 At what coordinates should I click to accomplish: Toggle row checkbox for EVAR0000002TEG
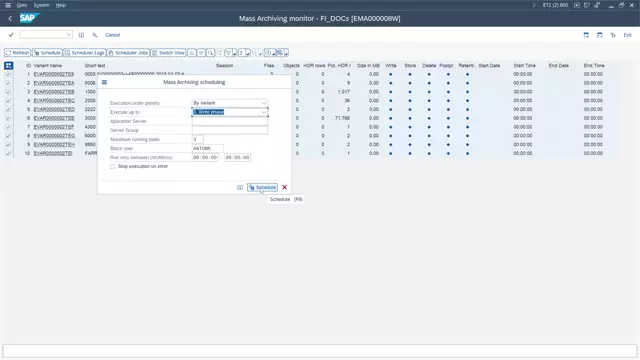(8, 136)
